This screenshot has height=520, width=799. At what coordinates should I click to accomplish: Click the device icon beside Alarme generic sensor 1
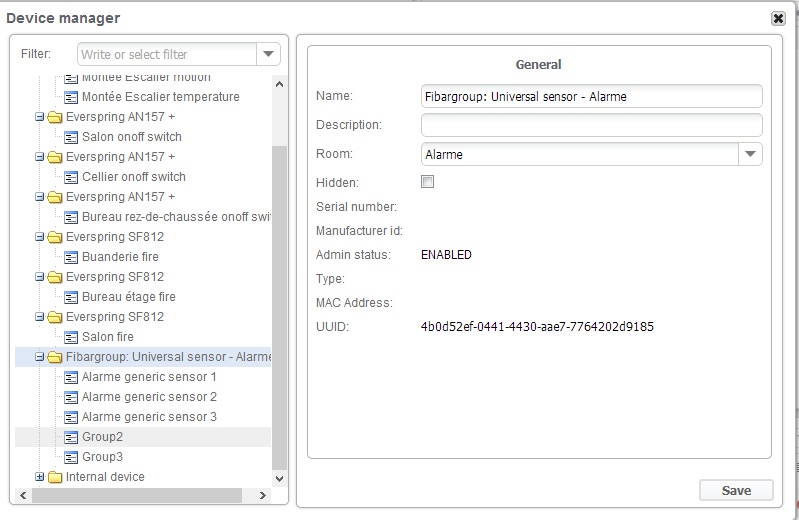(71, 377)
